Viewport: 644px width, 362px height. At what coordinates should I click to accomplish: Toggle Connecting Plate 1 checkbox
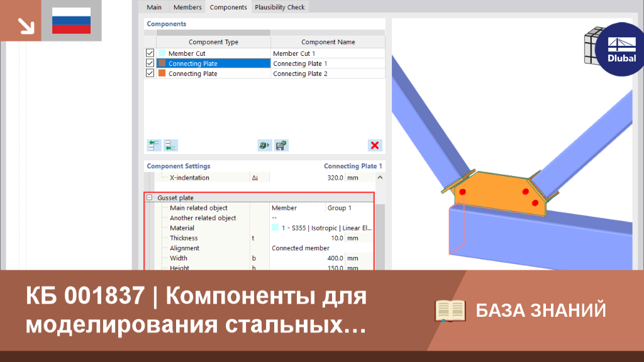pyautogui.click(x=150, y=63)
